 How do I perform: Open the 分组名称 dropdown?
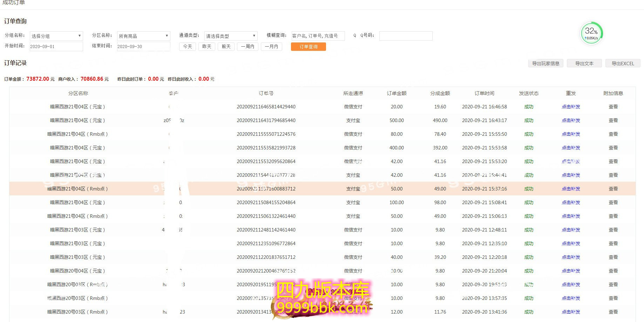(56, 36)
